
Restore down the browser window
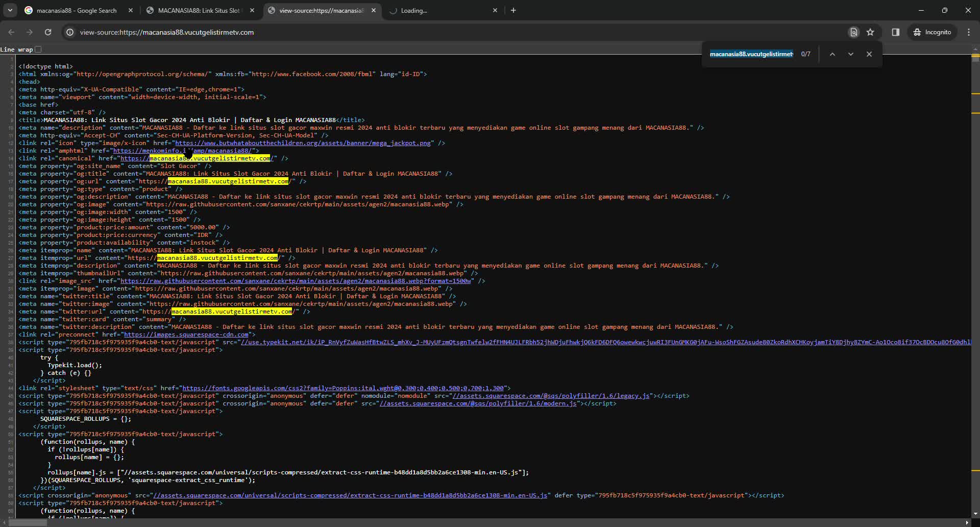(945, 10)
